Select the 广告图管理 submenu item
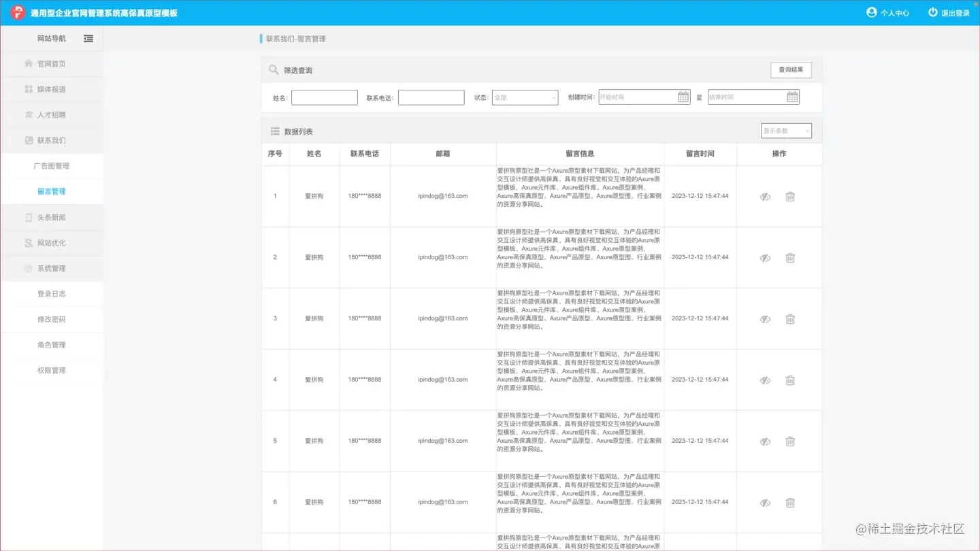Screen dimensions: 980x551 (52, 166)
